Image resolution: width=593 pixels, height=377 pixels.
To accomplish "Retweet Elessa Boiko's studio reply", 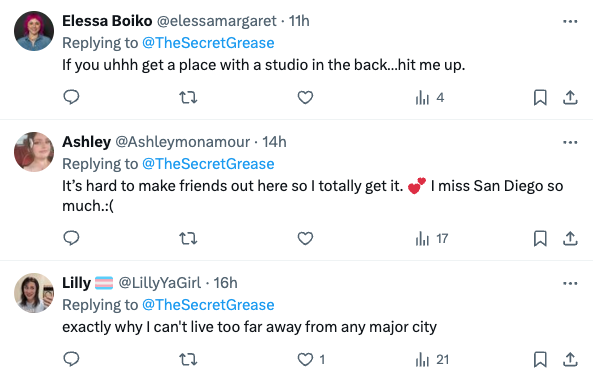I will [188, 98].
